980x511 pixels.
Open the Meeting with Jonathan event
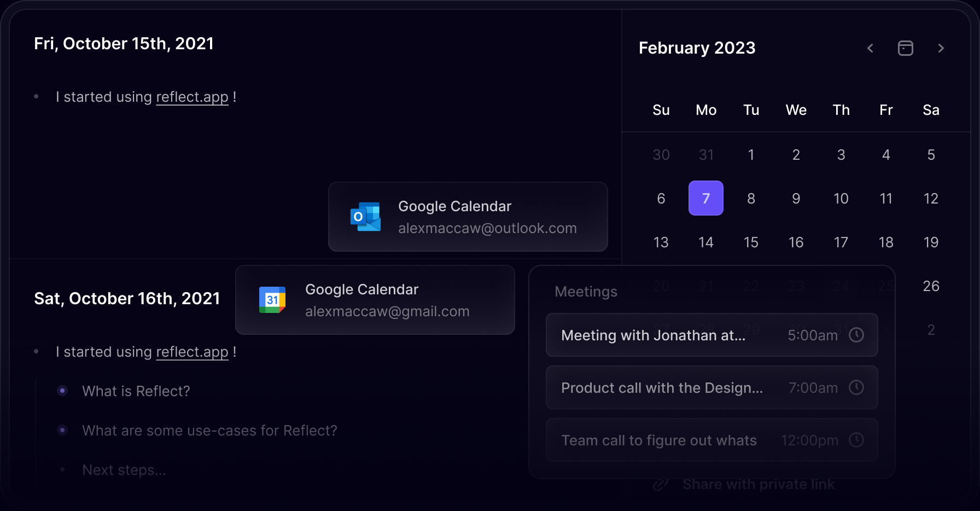653,335
